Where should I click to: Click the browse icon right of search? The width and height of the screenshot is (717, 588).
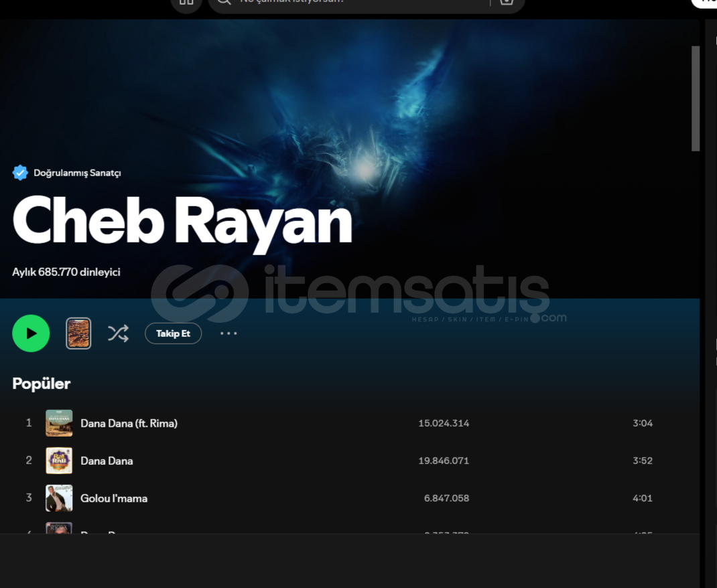[507, 2]
